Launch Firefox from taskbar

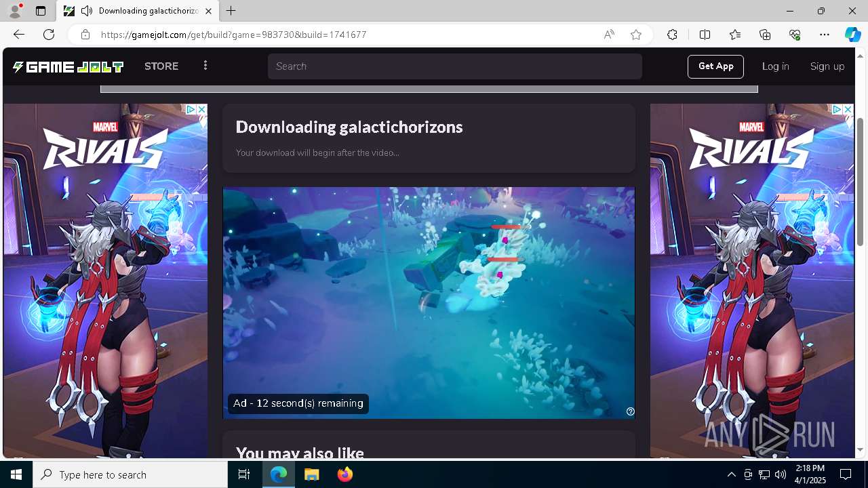pyautogui.click(x=345, y=474)
